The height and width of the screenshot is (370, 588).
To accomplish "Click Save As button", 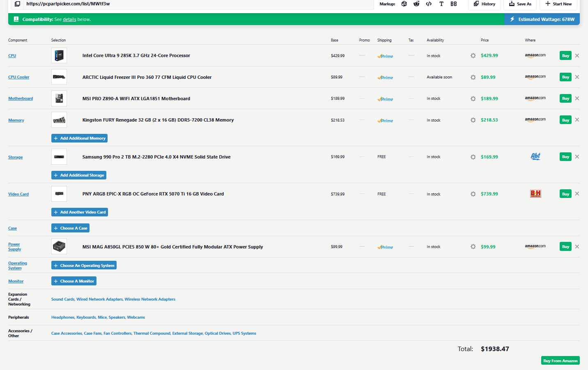I will tap(520, 4).
